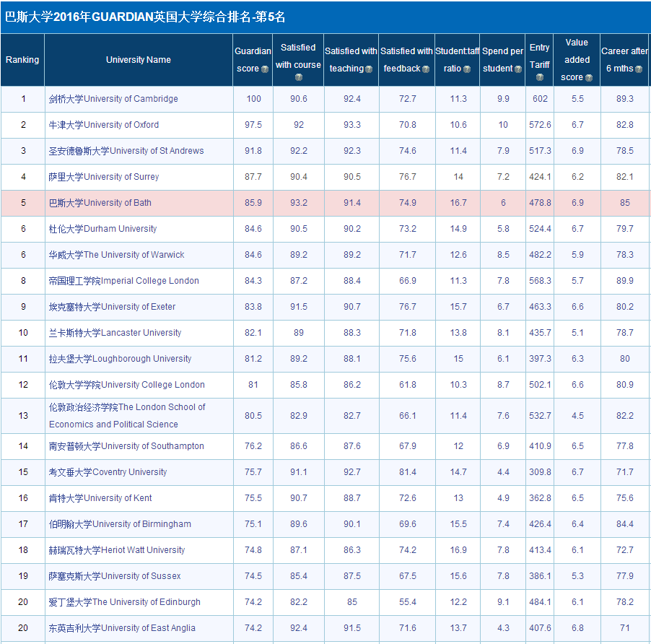Open University of Exeter link
The width and height of the screenshot is (651, 644).
tap(112, 307)
